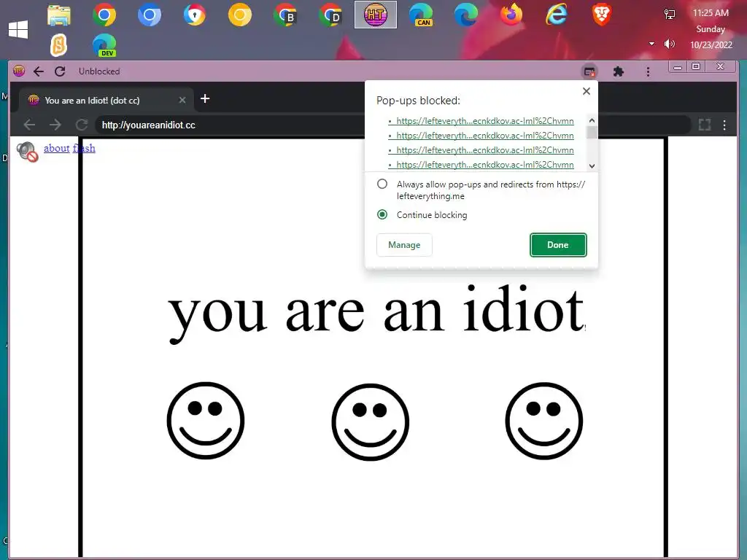Click the rightmost smiley face

click(544, 421)
